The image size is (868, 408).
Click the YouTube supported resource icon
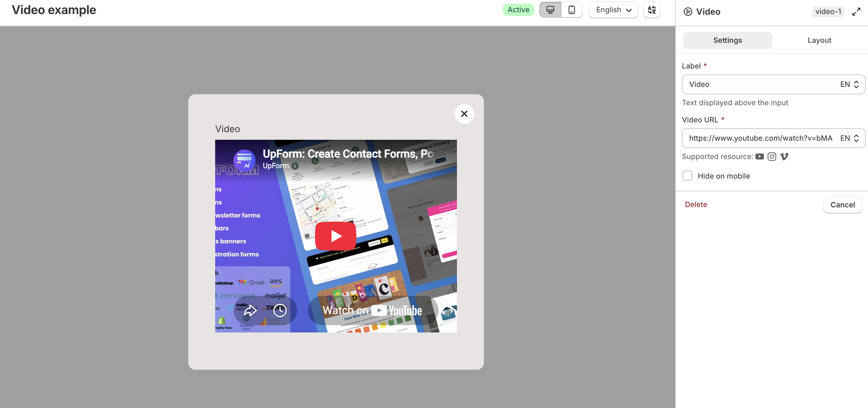[x=759, y=157]
